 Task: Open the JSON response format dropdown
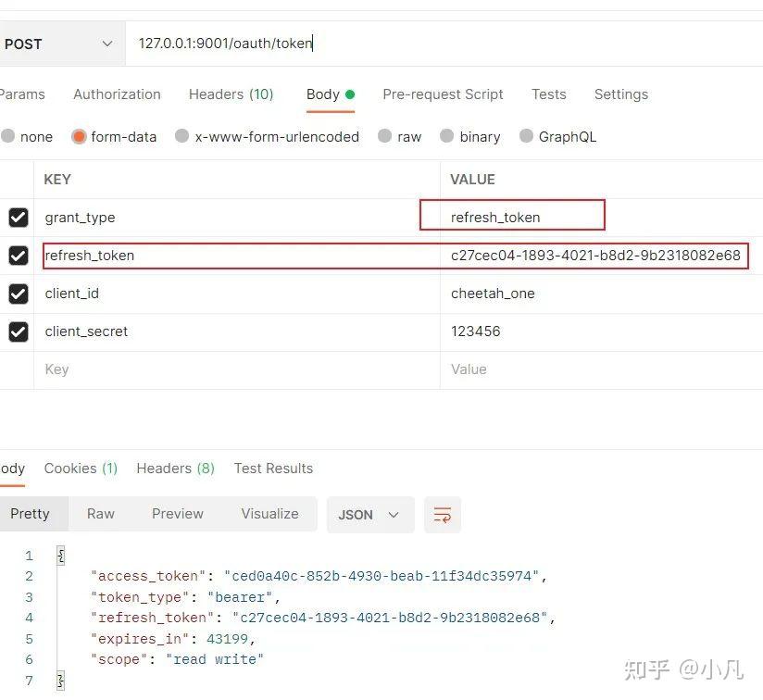(x=369, y=515)
